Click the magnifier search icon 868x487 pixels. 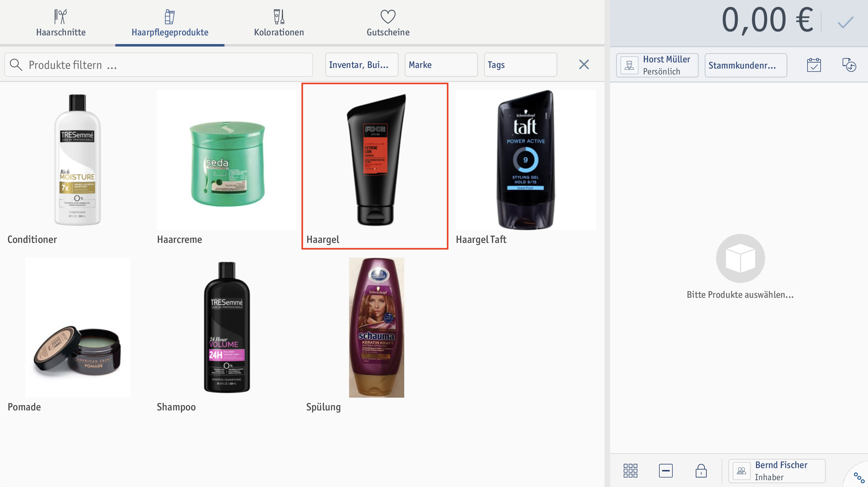(x=16, y=65)
